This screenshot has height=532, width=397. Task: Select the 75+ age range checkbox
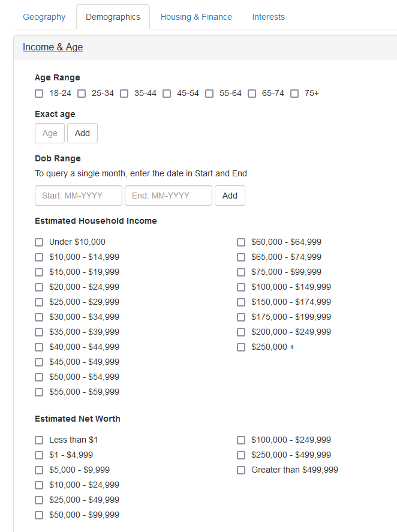coord(294,94)
